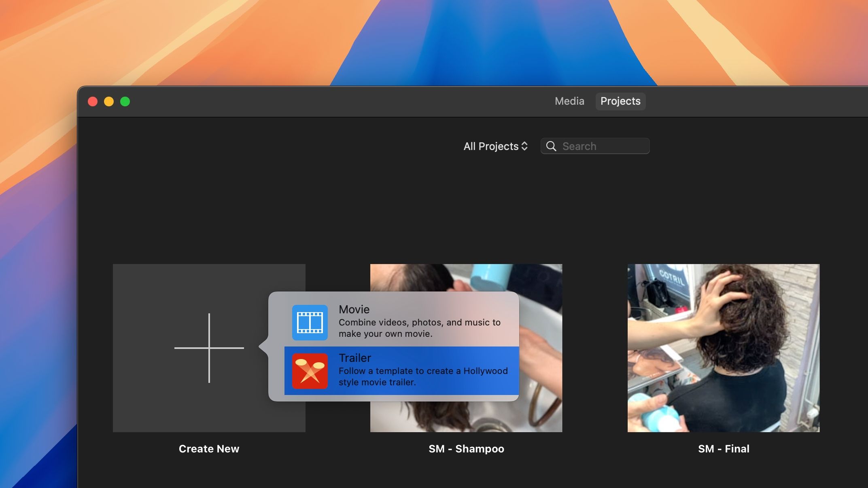Click the red Trailer spotlight icon
Viewport: 868px width, 488px height.
(x=310, y=371)
